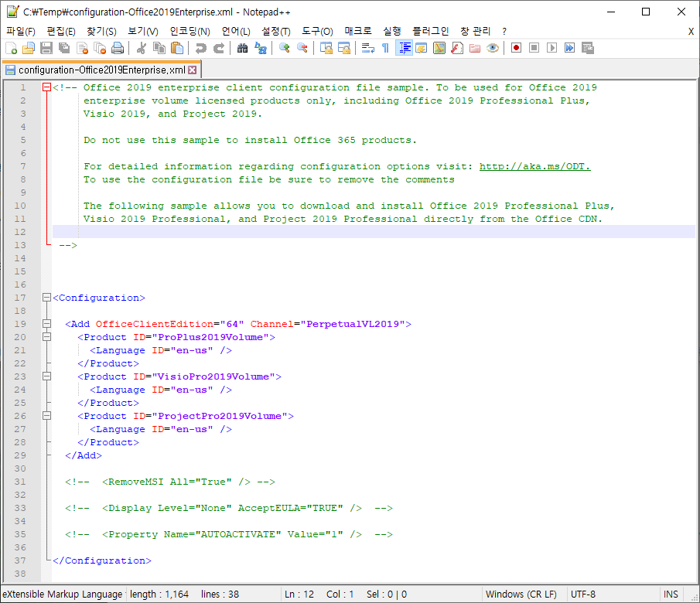Collapse the comment block on line 1
Screen dimensions: 700x603
click(x=46, y=87)
